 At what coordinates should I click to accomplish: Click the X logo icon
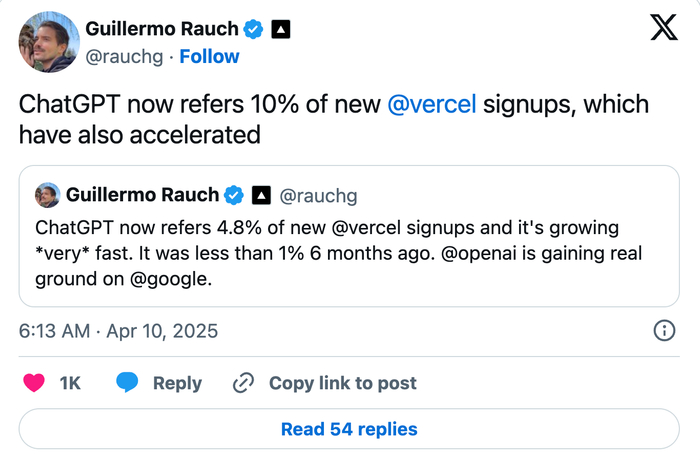pyautogui.click(x=663, y=28)
